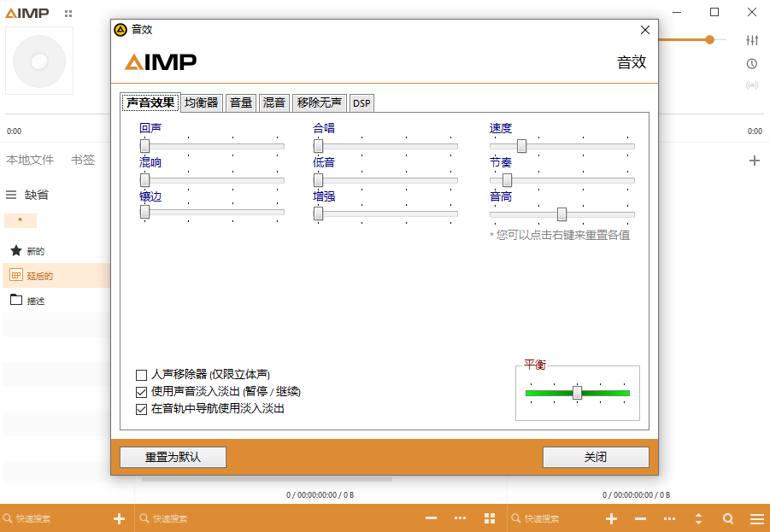Click the 合唱 slider handle
The width and height of the screenshot is (770, 532).
click(318, 146)
